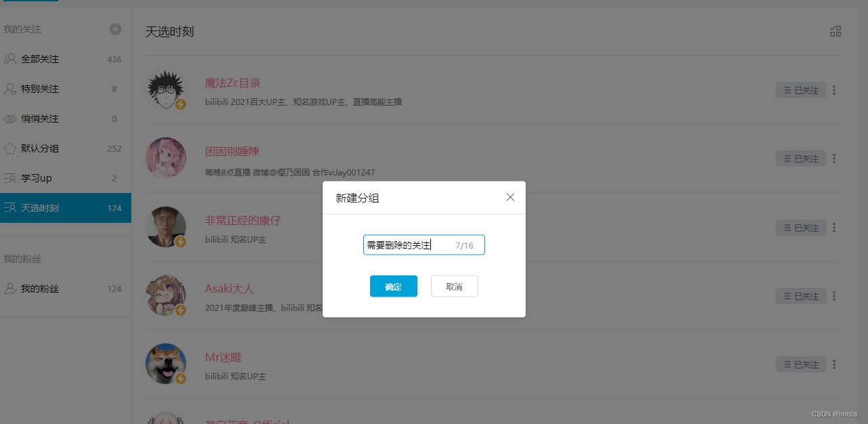Cancel the dialog with 取消 button
This screenshot has height=424, width=868.
click(454, 287)
